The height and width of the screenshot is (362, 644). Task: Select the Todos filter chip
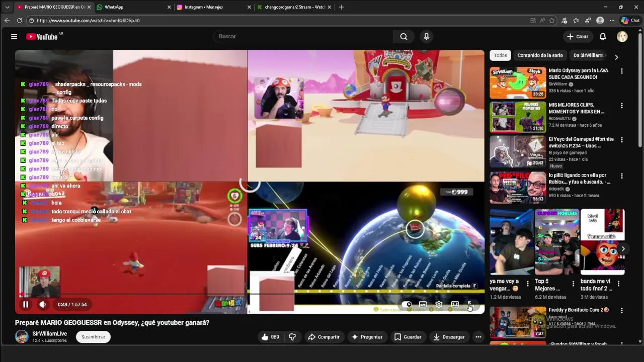[x=500, y=55]
